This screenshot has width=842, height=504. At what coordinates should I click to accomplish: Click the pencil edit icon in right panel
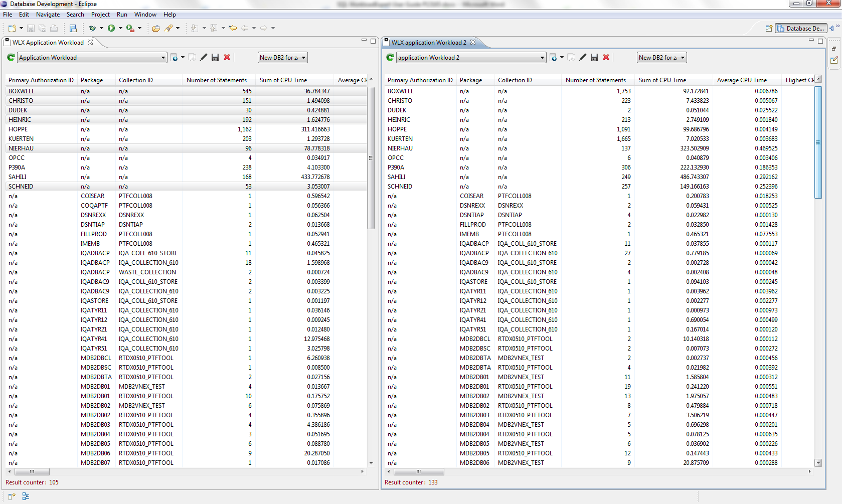(583, 58)
